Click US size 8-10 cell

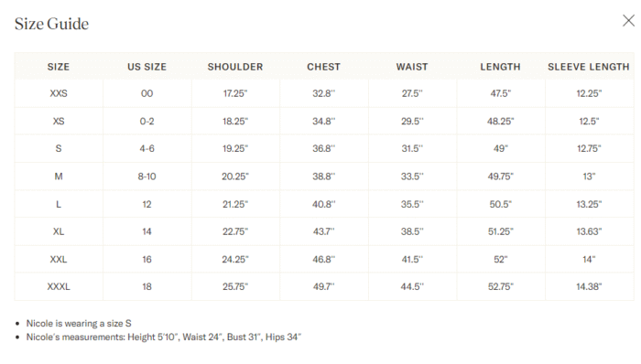(x=147, y=177)
